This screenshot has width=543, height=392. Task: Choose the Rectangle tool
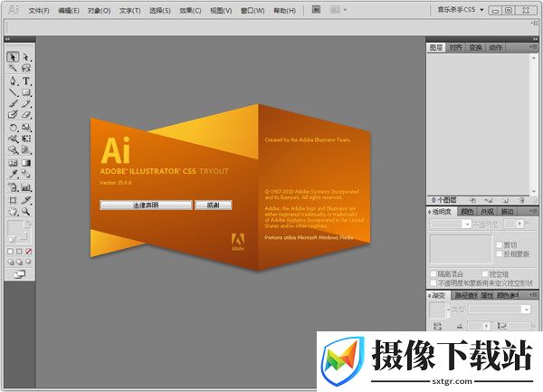26,92
